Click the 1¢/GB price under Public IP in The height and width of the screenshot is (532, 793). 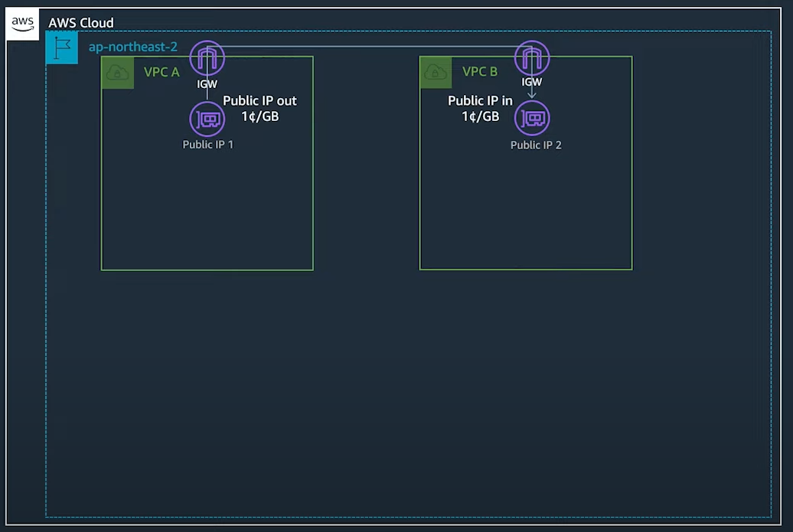(x=481, y=116)
